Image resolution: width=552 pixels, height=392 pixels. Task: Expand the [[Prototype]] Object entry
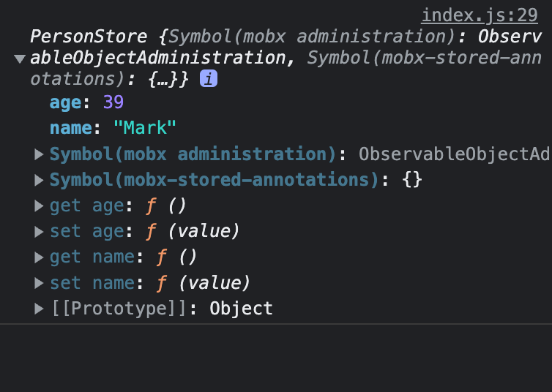click(x=39, y=309)
